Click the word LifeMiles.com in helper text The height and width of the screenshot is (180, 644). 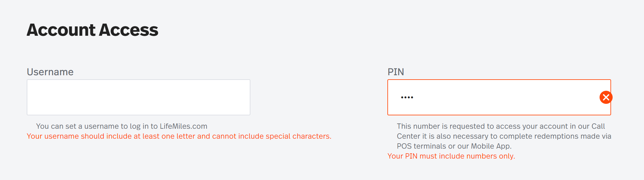click(184, 126)
